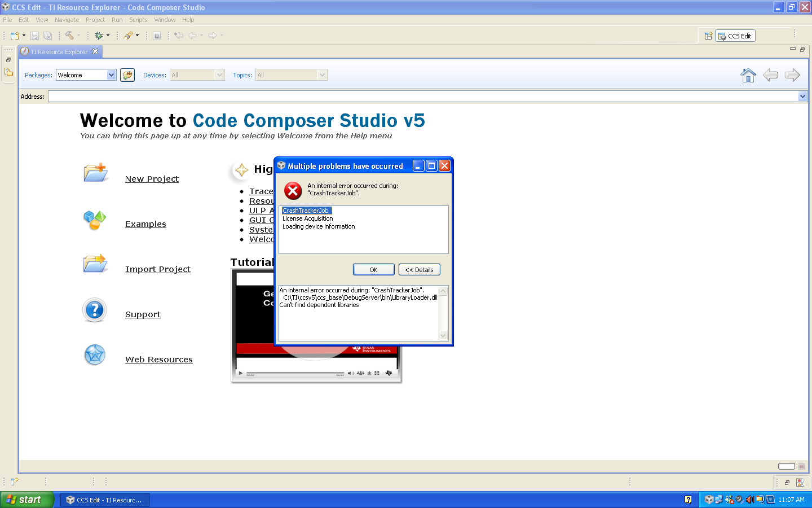Click the Import Project folder icon
The height and width of the screenshot is (508, 812).
(x=95, y=263)
